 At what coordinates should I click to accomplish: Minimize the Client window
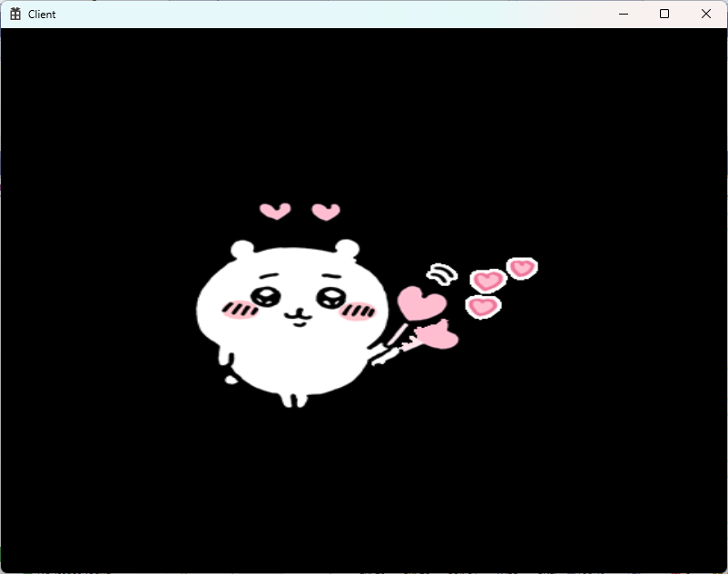tap(624, 14)
